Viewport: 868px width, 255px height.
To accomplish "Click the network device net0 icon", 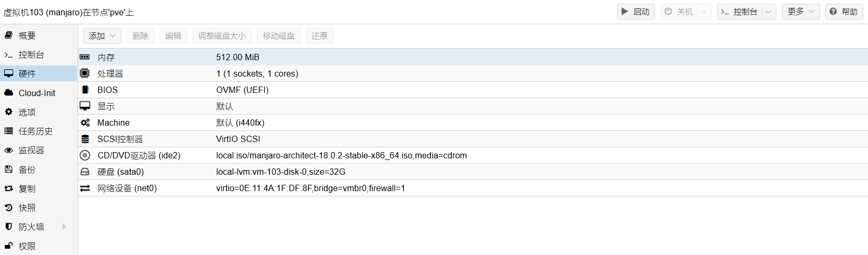I will click(85, 188).
